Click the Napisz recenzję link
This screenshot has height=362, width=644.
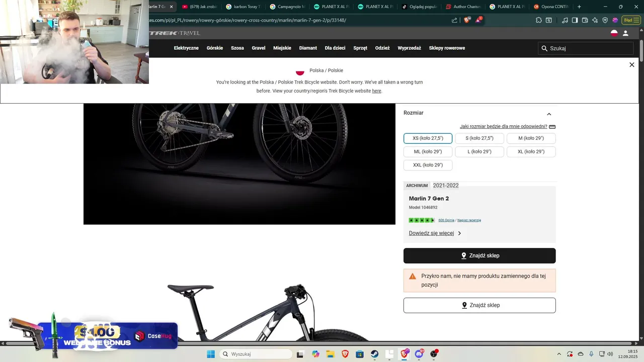click(x=469, y=220)
